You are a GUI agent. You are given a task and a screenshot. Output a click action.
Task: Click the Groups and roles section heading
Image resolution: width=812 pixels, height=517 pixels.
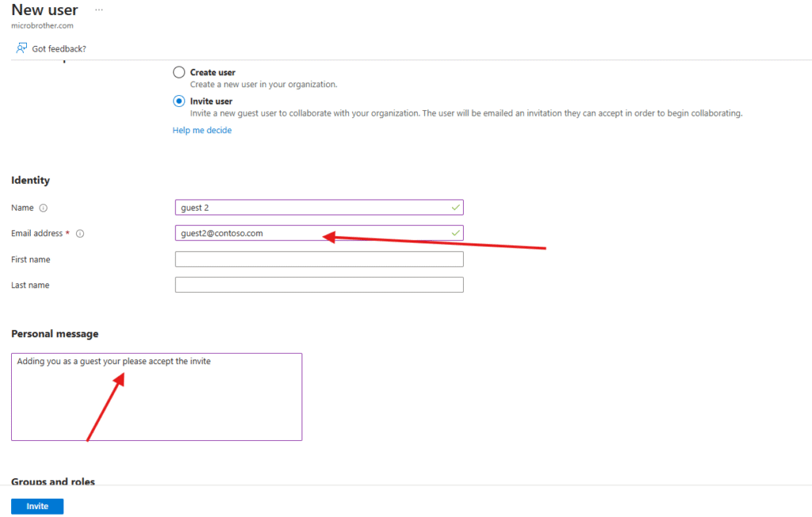tap(53, 481)
